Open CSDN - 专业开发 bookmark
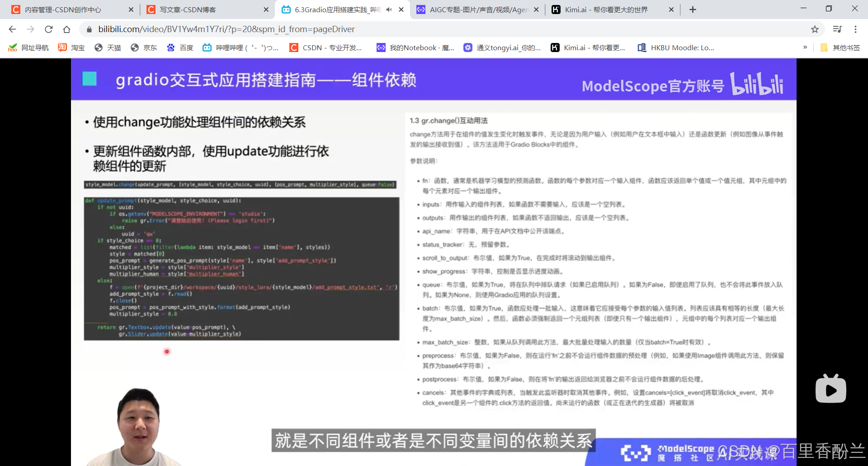 326,48
